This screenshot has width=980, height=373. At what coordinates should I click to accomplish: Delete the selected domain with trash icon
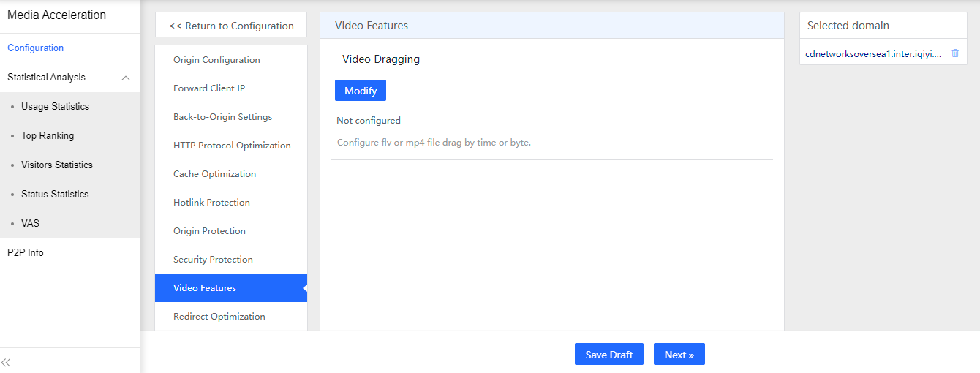pyautogui.click(x=955, y=53)
